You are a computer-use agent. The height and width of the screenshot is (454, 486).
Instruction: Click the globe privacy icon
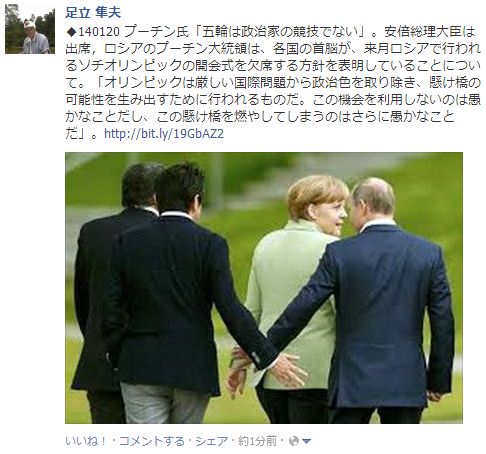[294, 441]
